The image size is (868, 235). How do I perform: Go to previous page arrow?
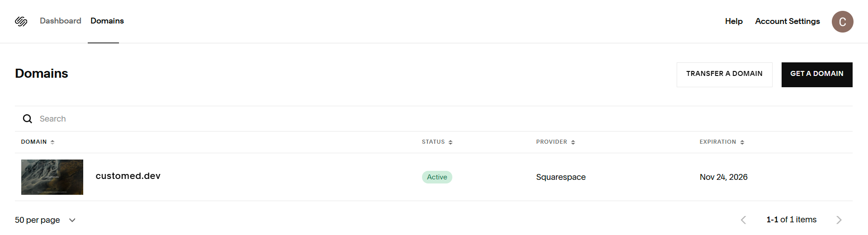point(743,220)
